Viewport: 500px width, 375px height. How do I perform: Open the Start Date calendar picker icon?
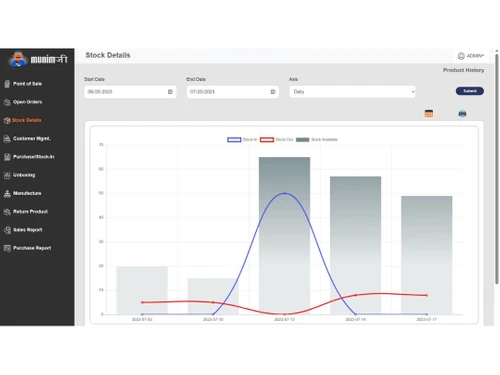(170, 92)
